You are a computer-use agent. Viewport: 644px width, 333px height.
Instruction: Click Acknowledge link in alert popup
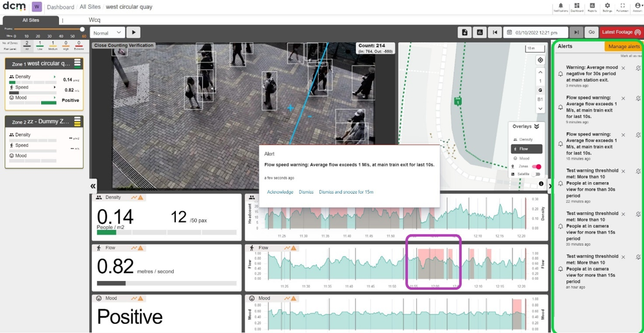280,192
